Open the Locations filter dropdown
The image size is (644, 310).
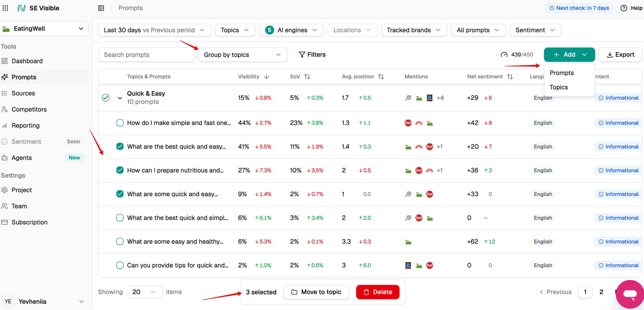coord(352,30)
